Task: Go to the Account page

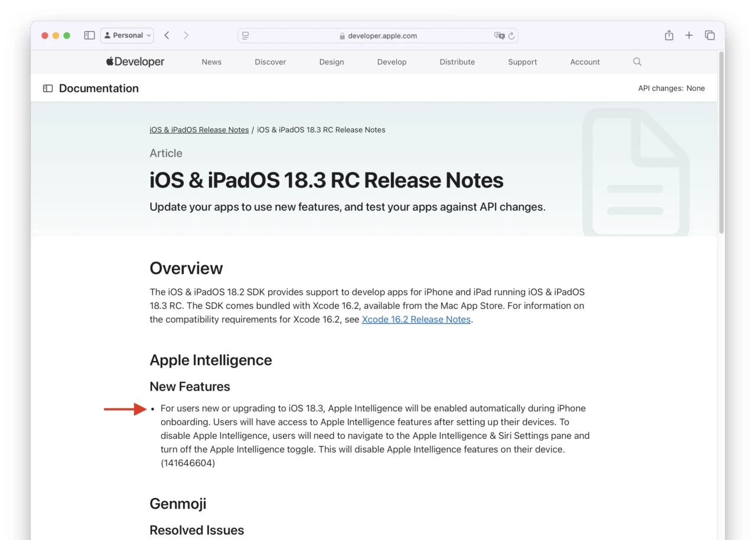Action: [x=585, y=62]
